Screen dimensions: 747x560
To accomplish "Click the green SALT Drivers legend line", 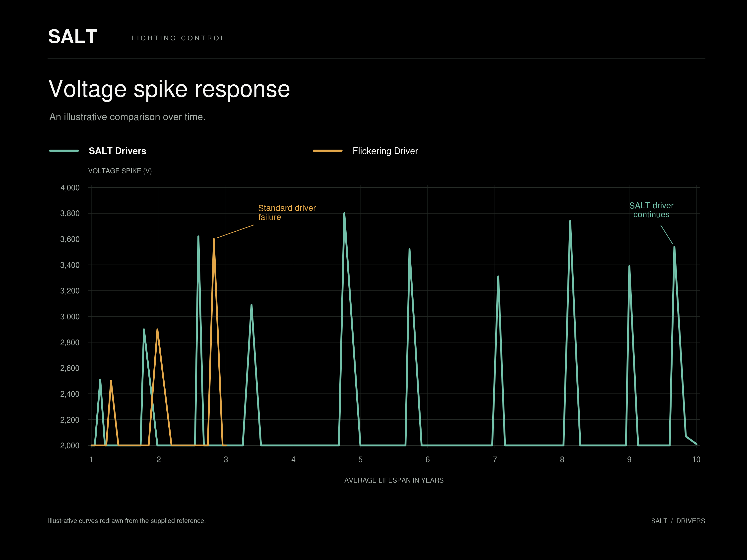I will point(64,151).
